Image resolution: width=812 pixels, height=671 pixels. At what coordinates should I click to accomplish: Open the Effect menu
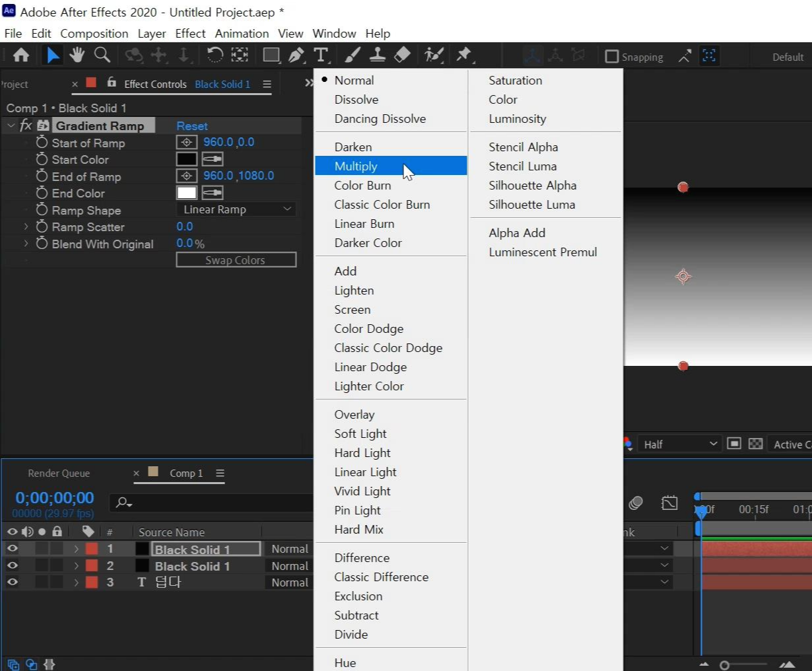click(190, 33)
